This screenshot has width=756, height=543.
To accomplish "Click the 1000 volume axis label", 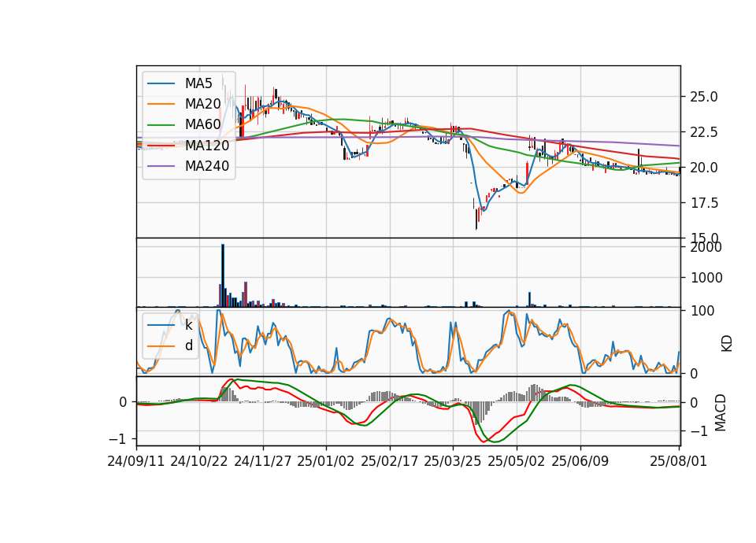I will 706,278.
